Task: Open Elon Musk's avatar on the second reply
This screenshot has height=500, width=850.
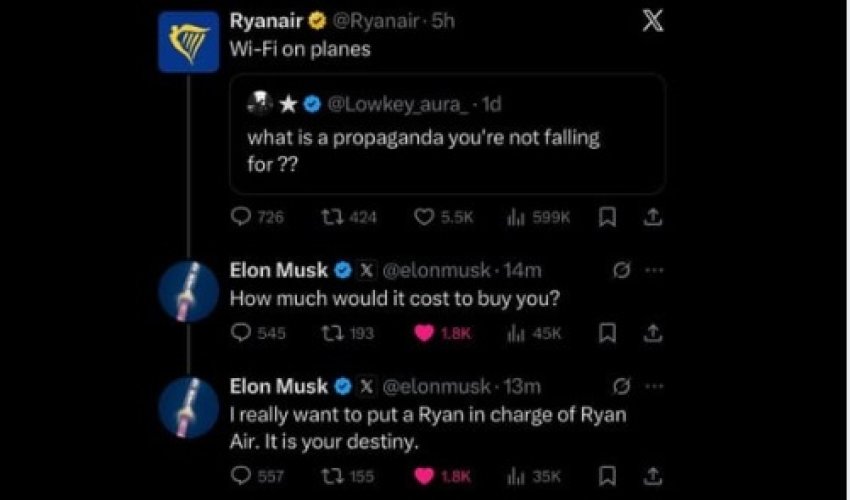Action: [x=188, y=407]
